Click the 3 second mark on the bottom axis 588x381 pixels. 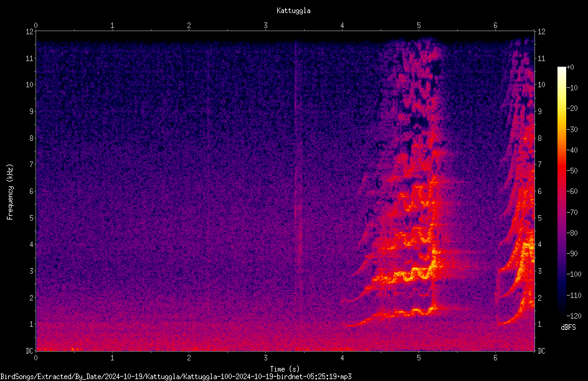tap(265, 358)
